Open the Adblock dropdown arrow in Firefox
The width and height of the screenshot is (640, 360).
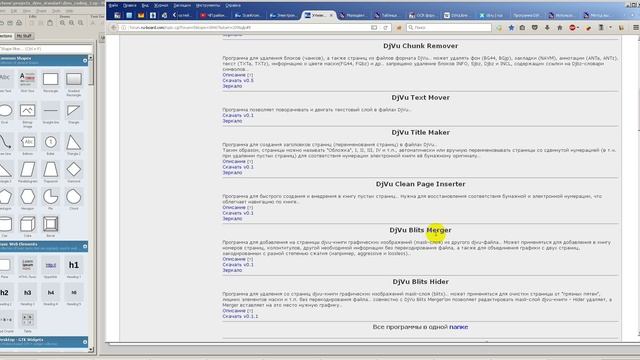click(578, 27)
